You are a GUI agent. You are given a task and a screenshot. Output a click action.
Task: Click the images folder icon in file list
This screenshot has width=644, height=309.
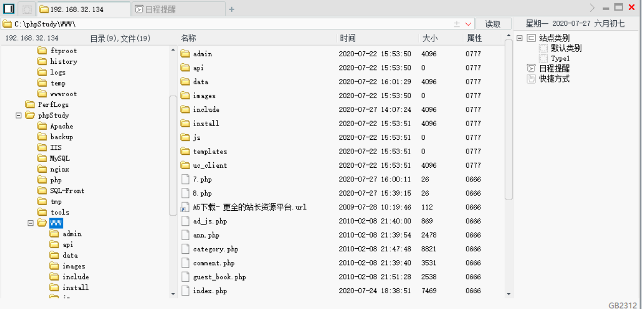pyautogui.click(x=185, y=96)
